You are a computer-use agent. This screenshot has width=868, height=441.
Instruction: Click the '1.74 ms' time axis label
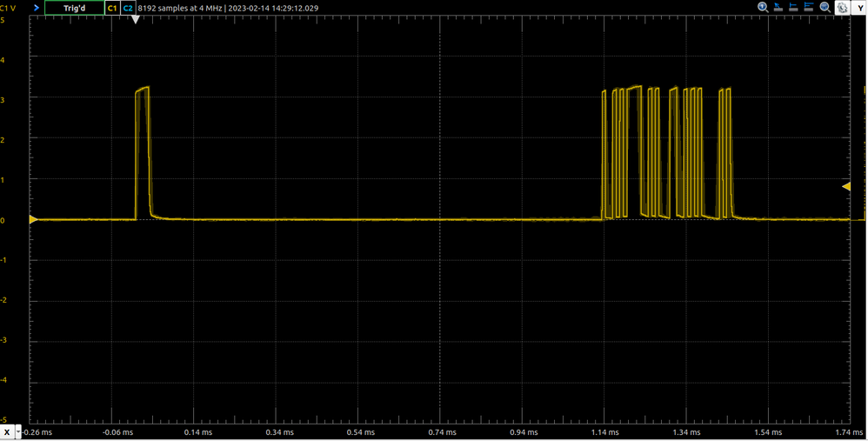[x=850, y=432]
